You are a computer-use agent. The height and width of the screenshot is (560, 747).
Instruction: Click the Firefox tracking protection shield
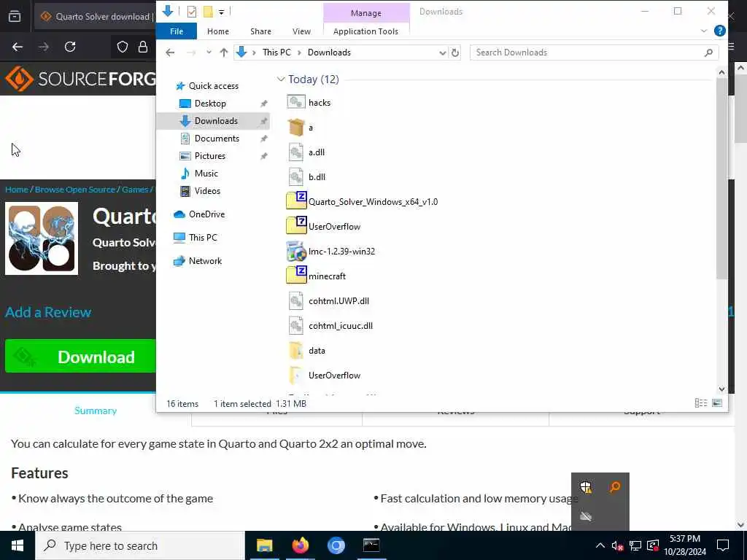click(x=123, y=47)
